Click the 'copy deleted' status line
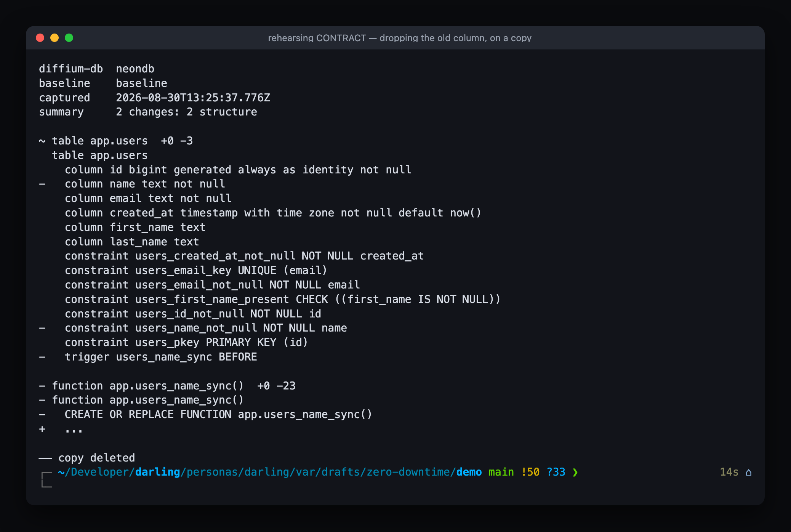This screenshot has height=532, width=791. (87, 458)
